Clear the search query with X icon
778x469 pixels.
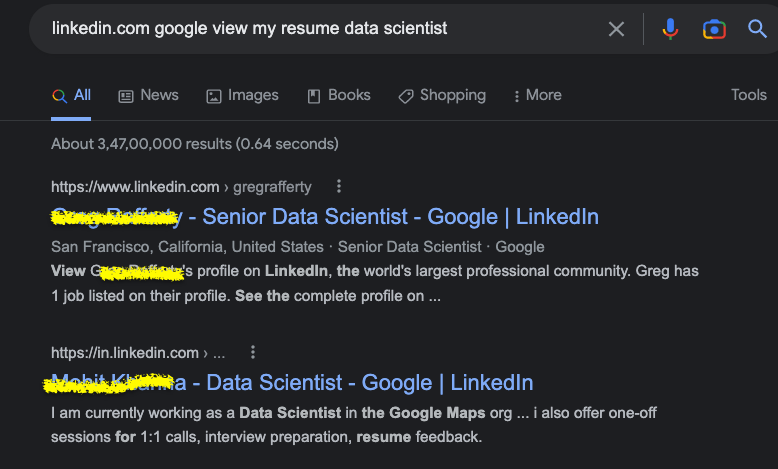point(616,29)
